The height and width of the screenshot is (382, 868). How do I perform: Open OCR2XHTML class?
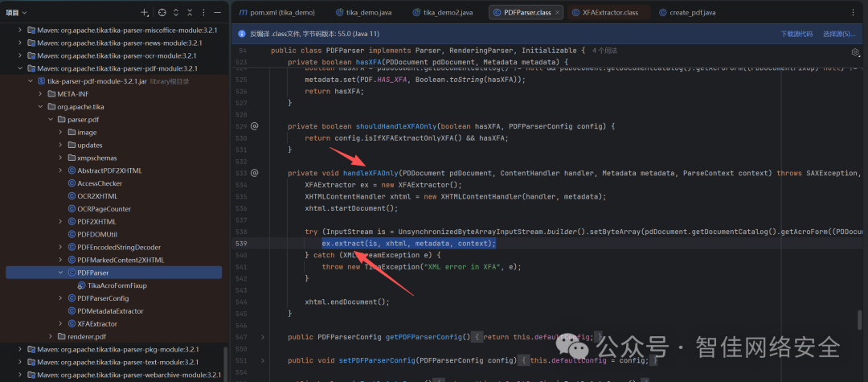97,196
